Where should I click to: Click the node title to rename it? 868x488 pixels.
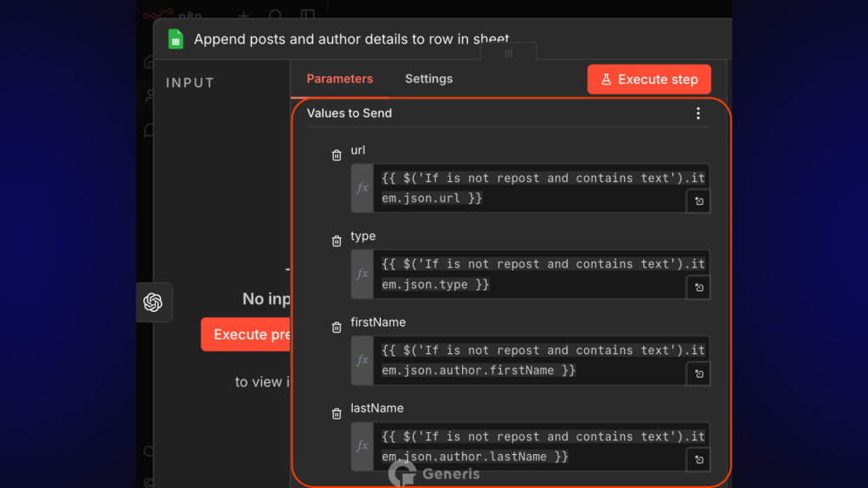(x=351, y=39)
